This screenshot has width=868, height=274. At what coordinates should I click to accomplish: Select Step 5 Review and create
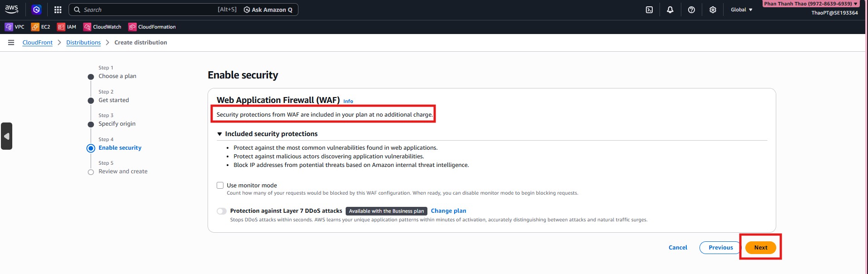pyautogui.click(x=123, y=171)
